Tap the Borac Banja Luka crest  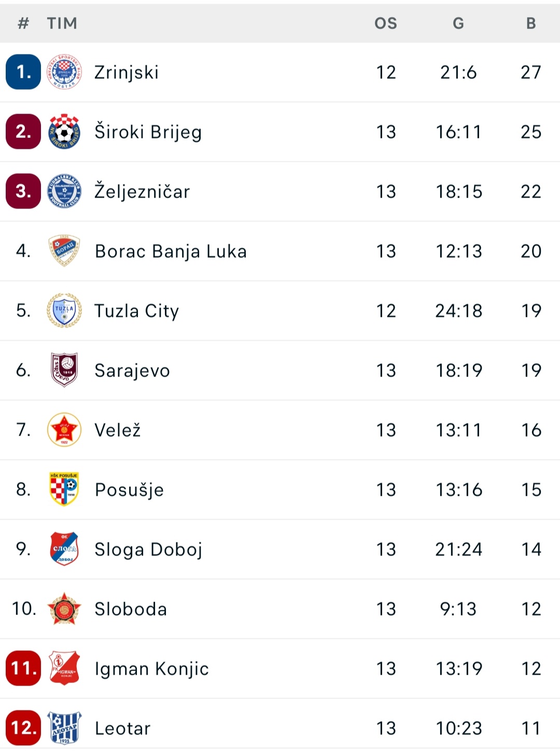click(x=64, y=251)
